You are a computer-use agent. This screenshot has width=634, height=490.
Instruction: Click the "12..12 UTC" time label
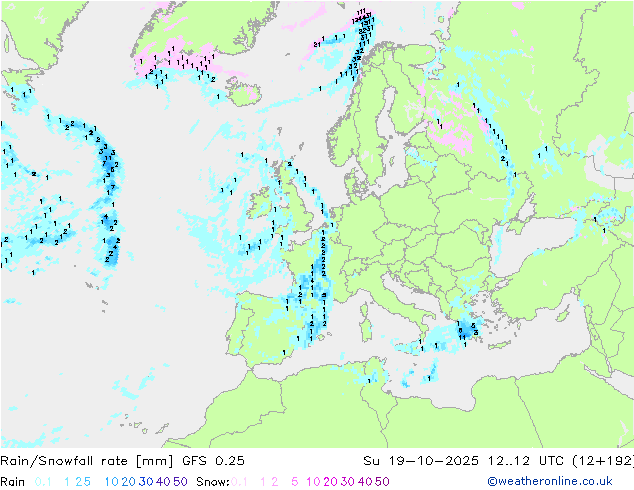click(x=525, y=461)
